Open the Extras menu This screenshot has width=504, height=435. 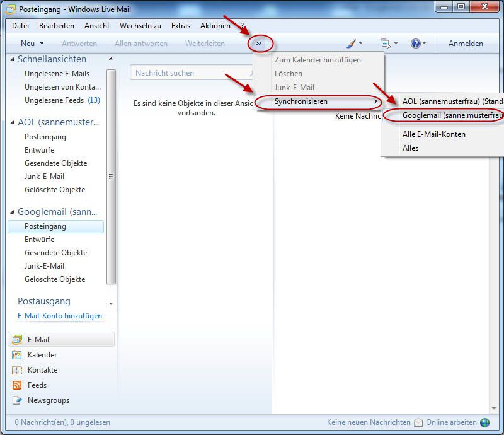pyautogui.click(x=180, y=26)
